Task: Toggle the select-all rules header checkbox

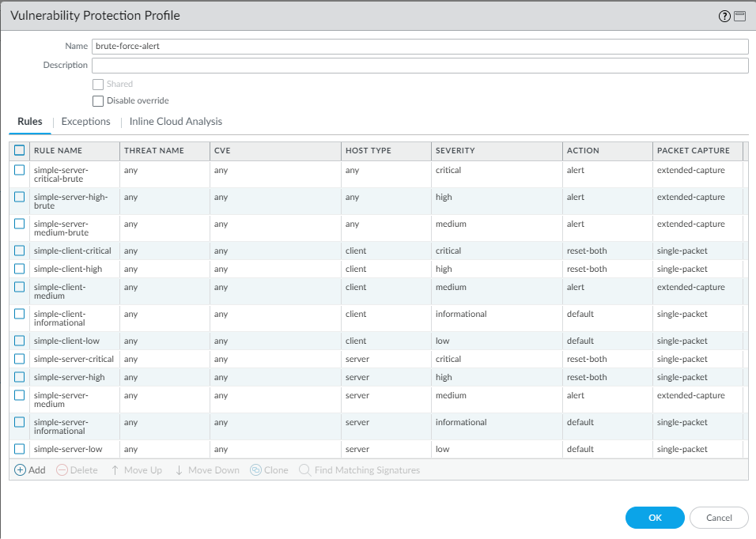Action: tap(20, 150)
